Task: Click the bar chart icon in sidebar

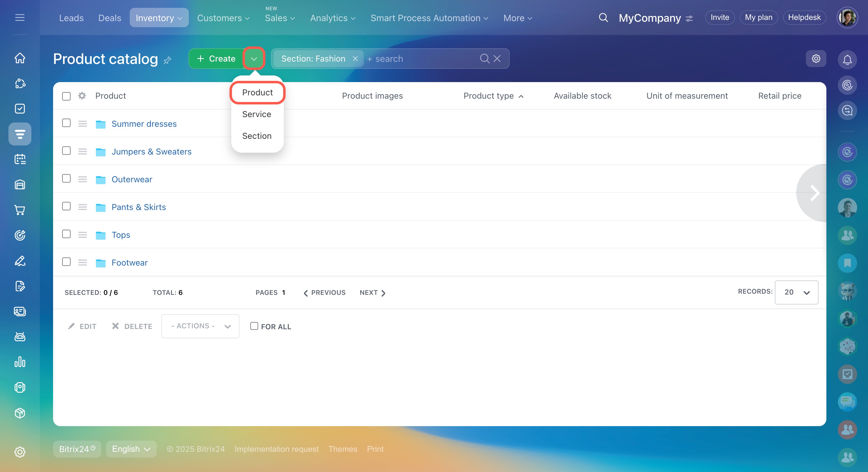Action: pos(20,362)
